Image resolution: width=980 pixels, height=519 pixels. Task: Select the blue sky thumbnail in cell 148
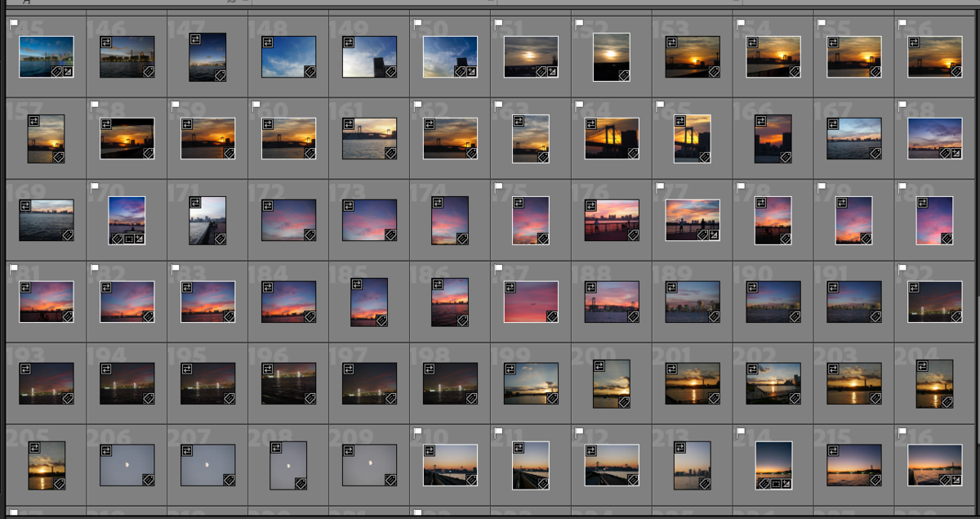pos(289,56)
